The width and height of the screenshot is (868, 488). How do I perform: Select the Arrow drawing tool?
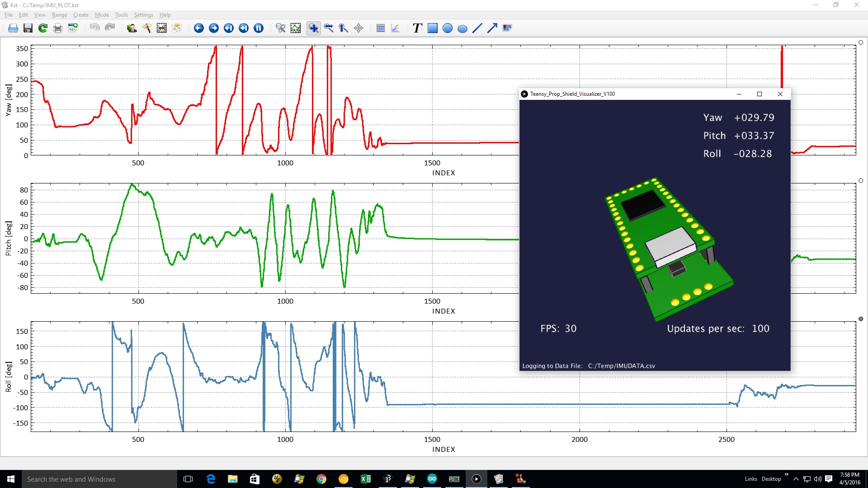tap(492, 28)
